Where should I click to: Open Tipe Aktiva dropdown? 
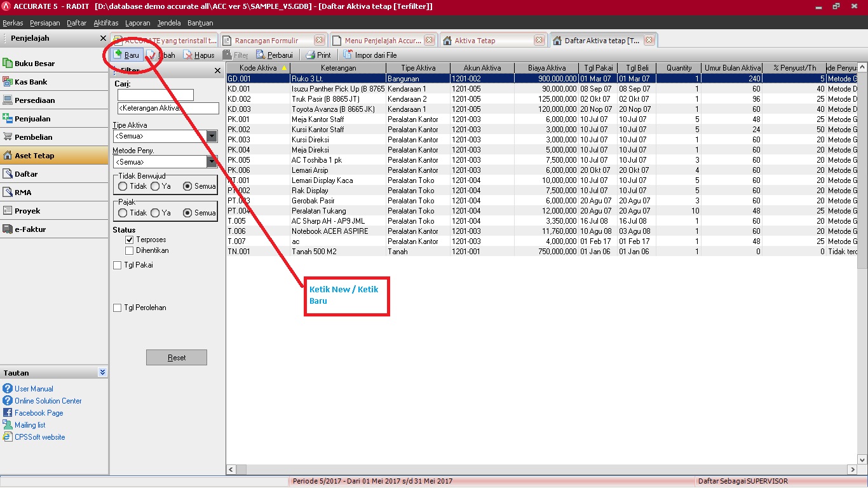(212, 136)
